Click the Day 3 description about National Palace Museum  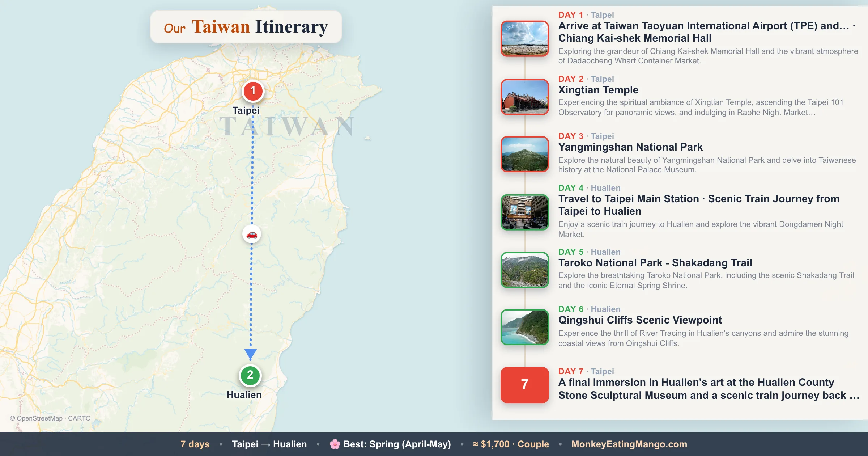pyautogui.click(x=707, y=165)
